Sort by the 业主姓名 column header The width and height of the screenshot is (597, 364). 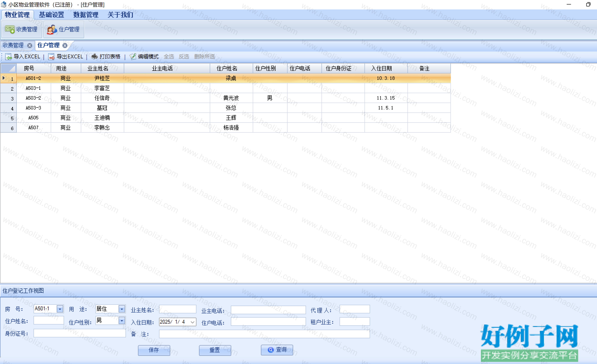[103, 68]
